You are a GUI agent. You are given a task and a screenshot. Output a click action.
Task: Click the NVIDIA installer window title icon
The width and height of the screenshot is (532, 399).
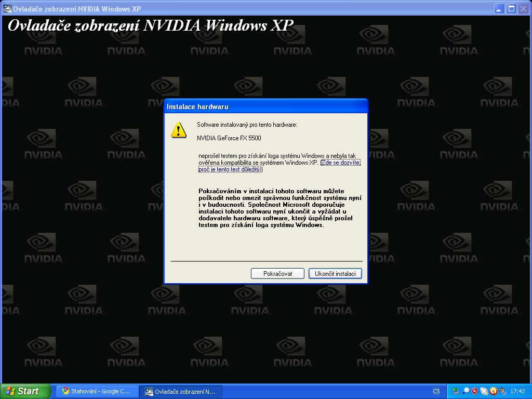click(x=7, y=8)
